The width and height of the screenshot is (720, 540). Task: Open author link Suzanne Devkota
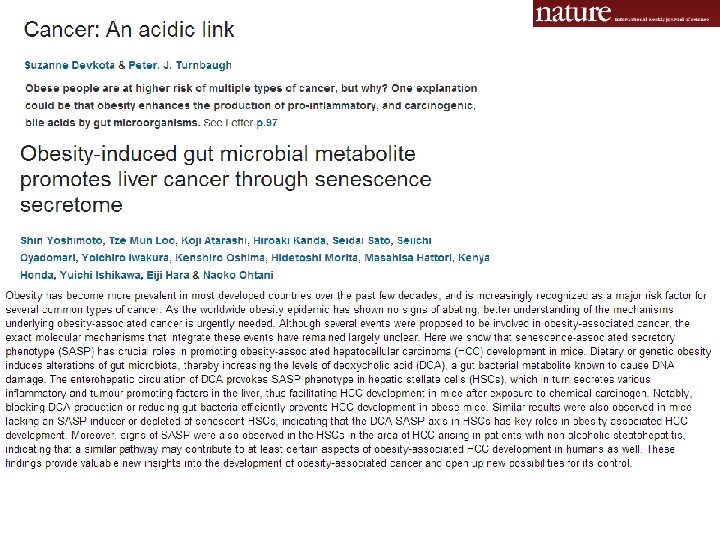click(x=69, y=65)
